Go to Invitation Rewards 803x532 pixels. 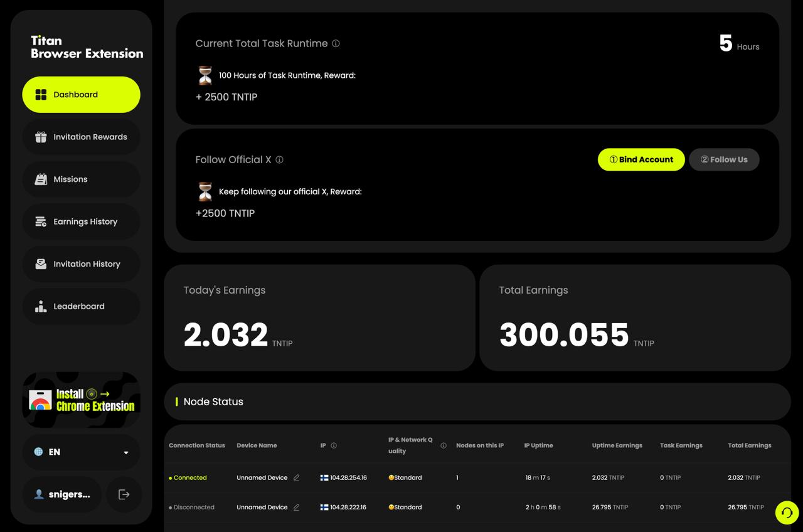pos(81,137)
